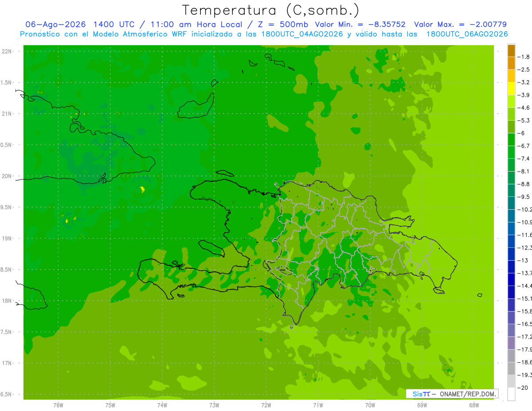Click the "-5.3" colorbar label
This screenshot has width=532, height=411.
(524, 121)
